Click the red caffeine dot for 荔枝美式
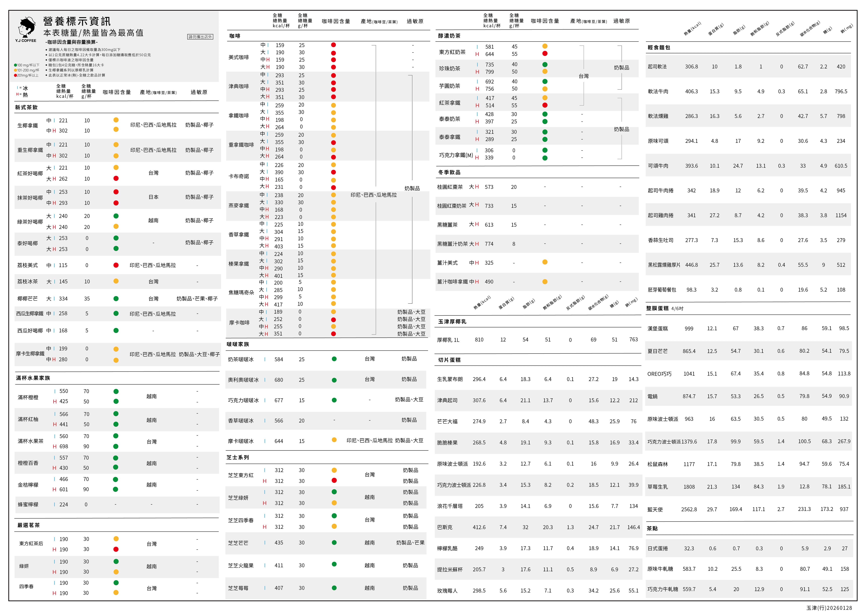 coord(116,265)
